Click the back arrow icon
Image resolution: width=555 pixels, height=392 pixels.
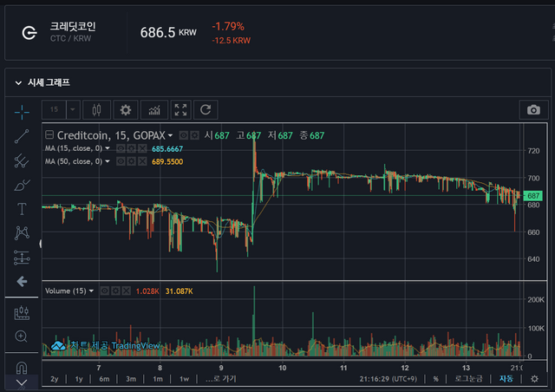point(22,282)
